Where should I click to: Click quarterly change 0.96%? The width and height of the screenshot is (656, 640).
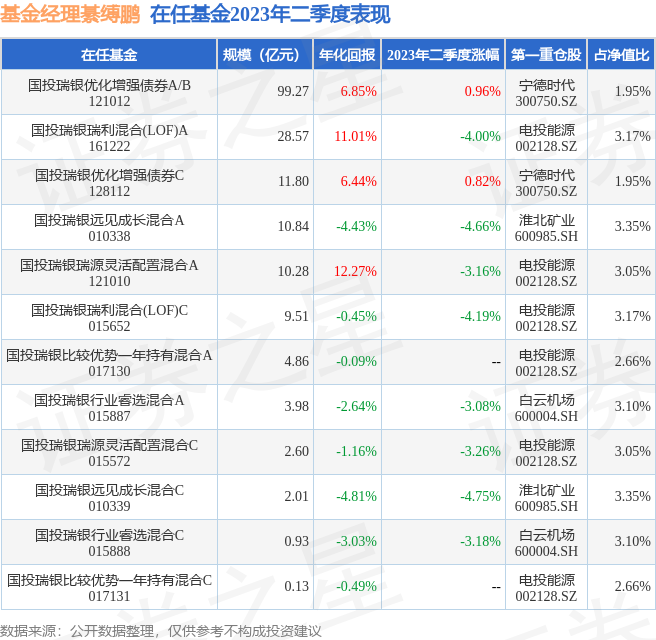pyautogui.click(x=482, y=91)
